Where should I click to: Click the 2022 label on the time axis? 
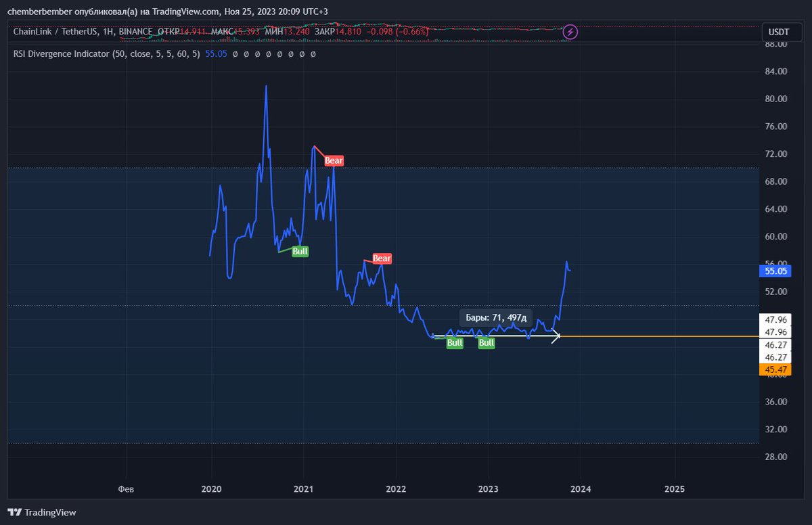pyautogui.click(x=396, y=488)
